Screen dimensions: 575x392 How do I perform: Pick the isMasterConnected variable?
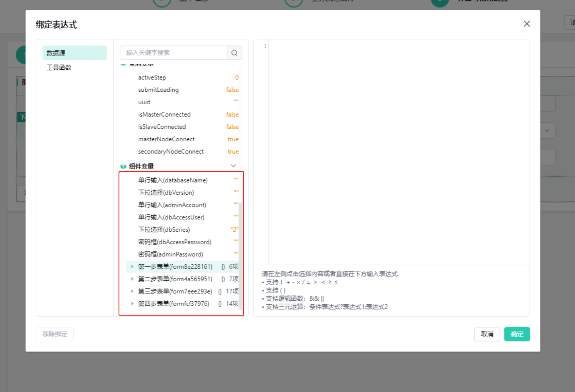click(164, 115)
